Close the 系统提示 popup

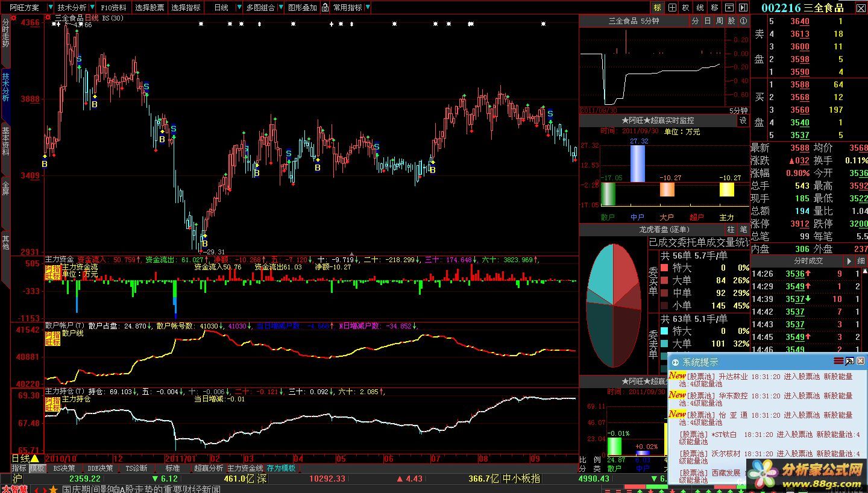coord(861,361)
